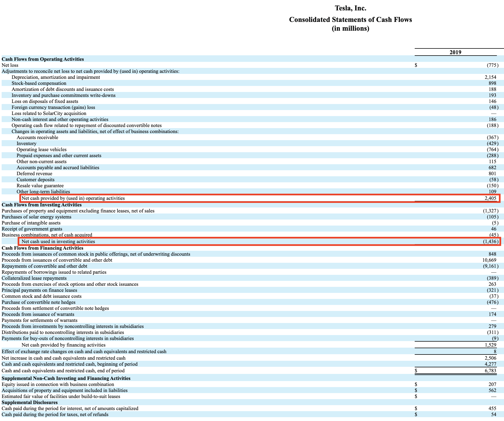Click the '(in millions)' subtitle
This screenshot has height=421, width=504.
[x=350, y=28]
